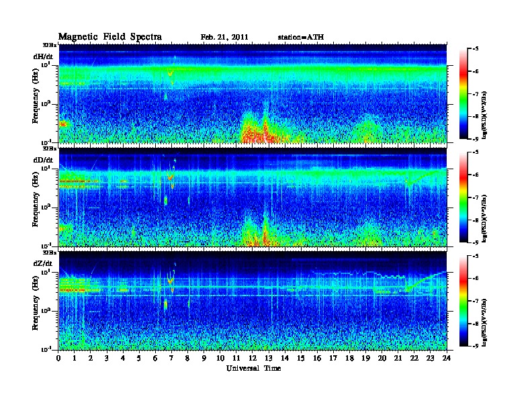Click the 'dD/dt' panel label

pyautogui.click(x=43, y=160)
